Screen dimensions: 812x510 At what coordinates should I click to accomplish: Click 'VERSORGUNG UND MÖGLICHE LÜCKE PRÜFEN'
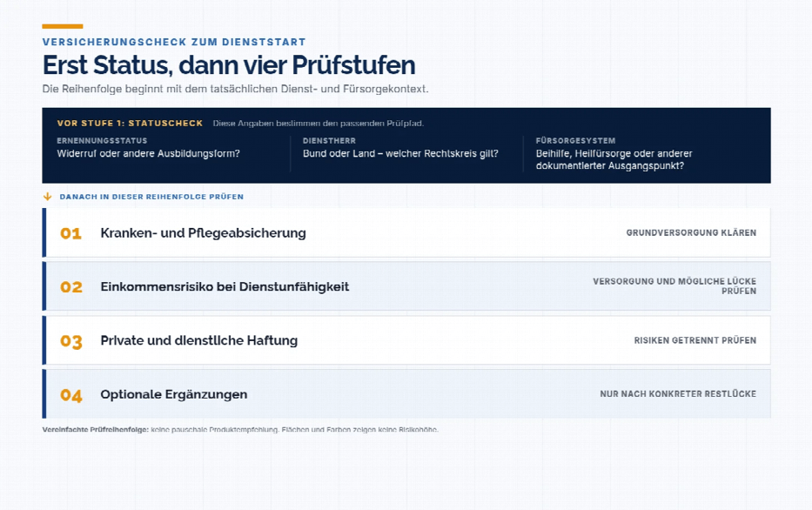[674, 286]
